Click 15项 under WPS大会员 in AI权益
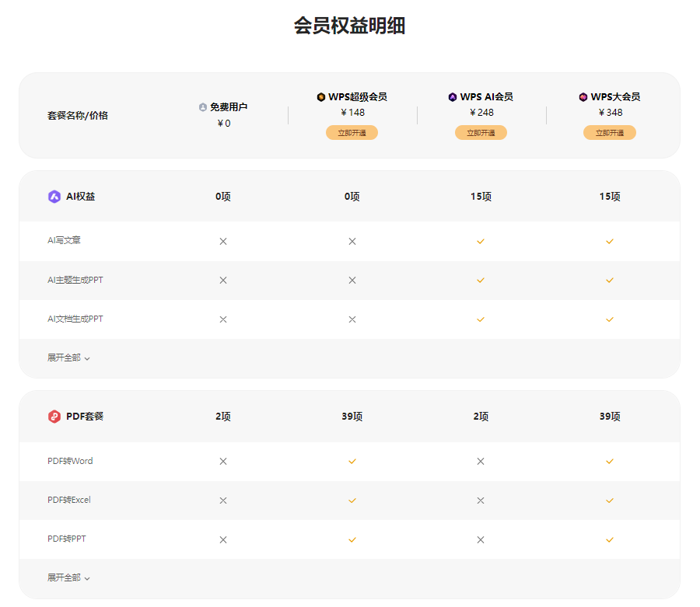 (x=610, y=196)
